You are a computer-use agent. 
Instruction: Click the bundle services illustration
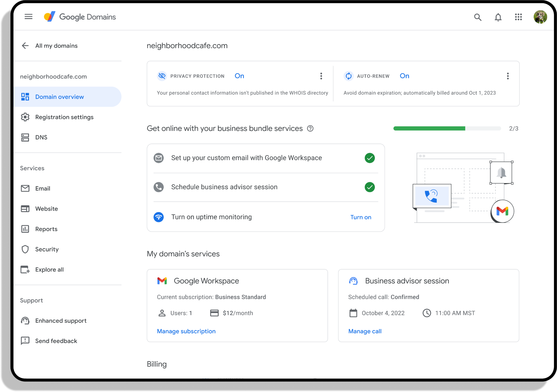point(463,188)
